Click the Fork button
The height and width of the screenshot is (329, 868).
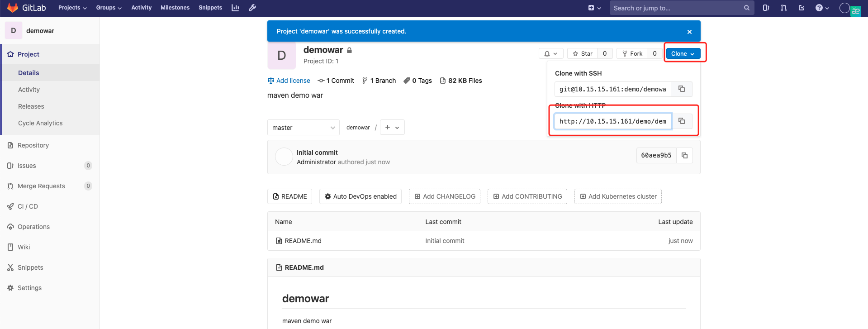pos(632,53)
